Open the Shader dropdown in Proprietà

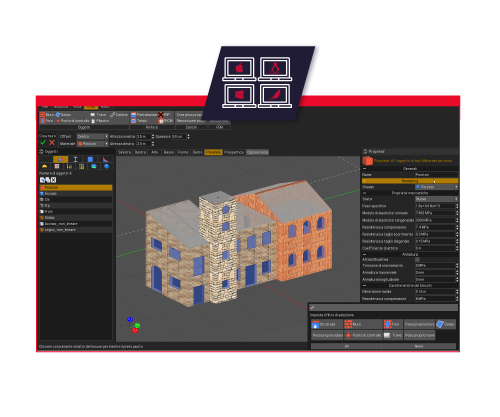(x=437, y=187)
